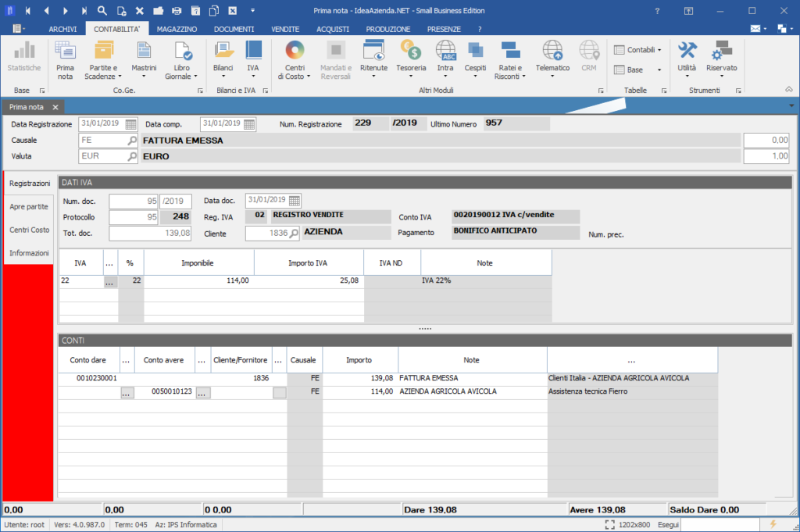Open the Data Registrazione calendar picker
This screenshot has width=800, height=532.
point(130,124)
